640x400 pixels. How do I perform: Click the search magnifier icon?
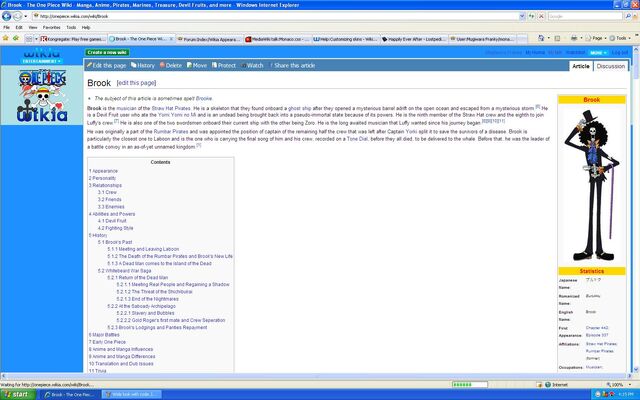(628, 16)
